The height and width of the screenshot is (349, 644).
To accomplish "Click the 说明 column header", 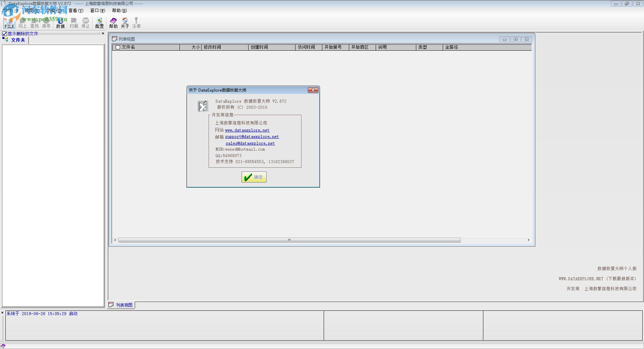I will click(x=396, y=47).
